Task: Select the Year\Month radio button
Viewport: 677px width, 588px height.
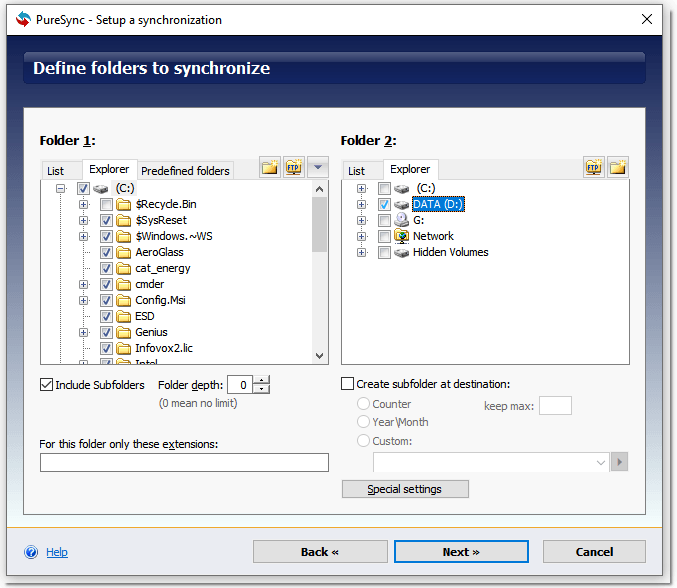Action: 364,421
